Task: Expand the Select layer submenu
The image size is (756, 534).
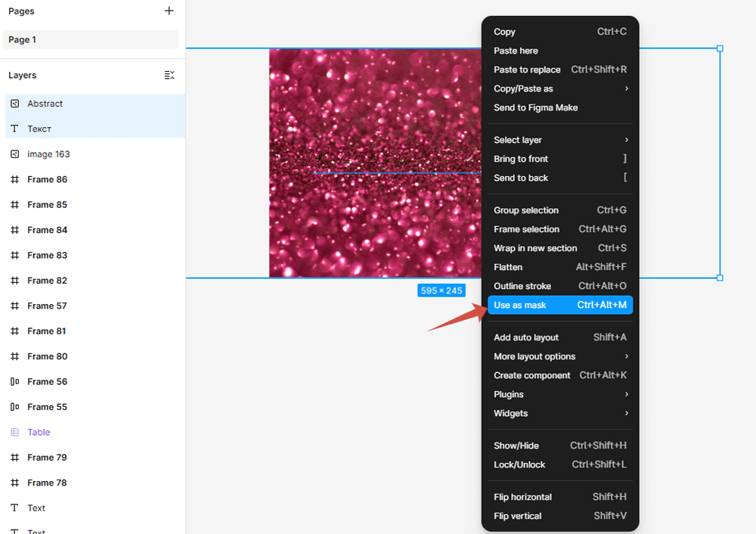Action: point(560,140)
